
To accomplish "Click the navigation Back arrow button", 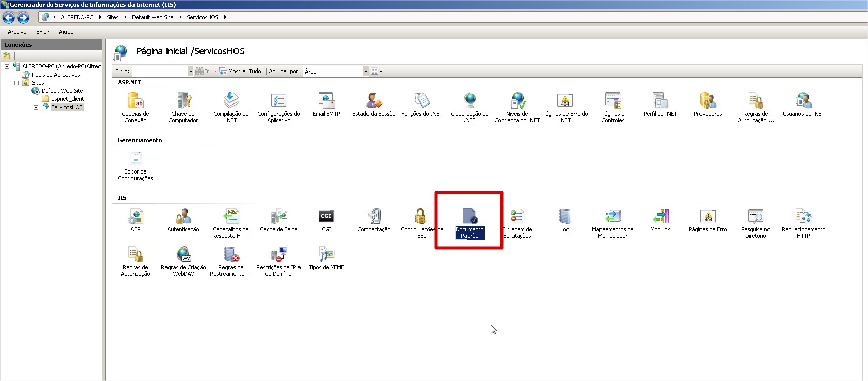I will point(9,18).
